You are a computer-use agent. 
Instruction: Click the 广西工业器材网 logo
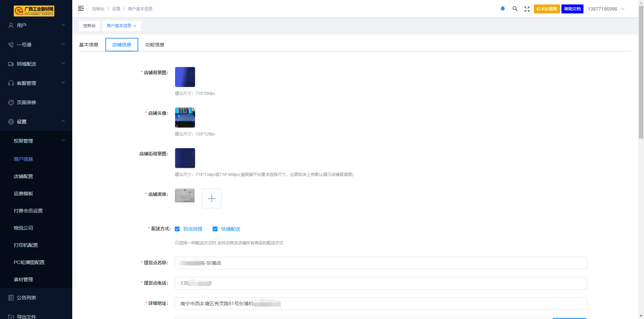pos(34,11)
